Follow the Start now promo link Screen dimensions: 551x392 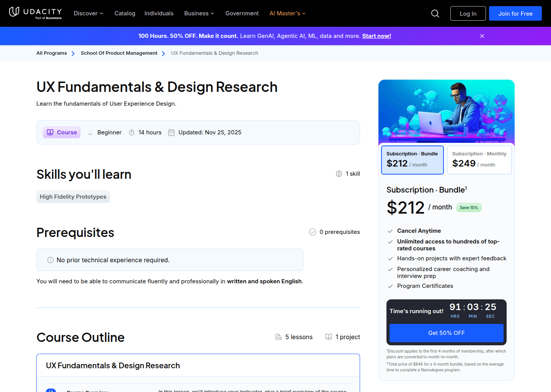[377, 36]
